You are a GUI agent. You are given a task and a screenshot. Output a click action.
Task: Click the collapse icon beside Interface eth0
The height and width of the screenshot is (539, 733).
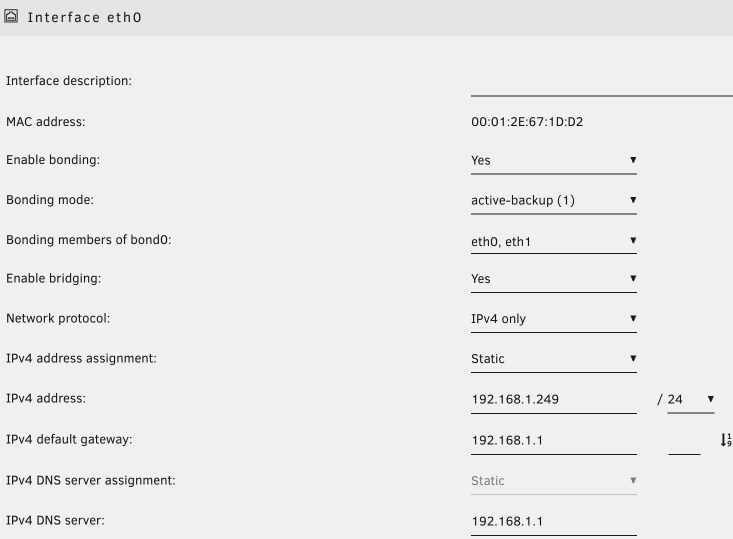pos(11,17)
